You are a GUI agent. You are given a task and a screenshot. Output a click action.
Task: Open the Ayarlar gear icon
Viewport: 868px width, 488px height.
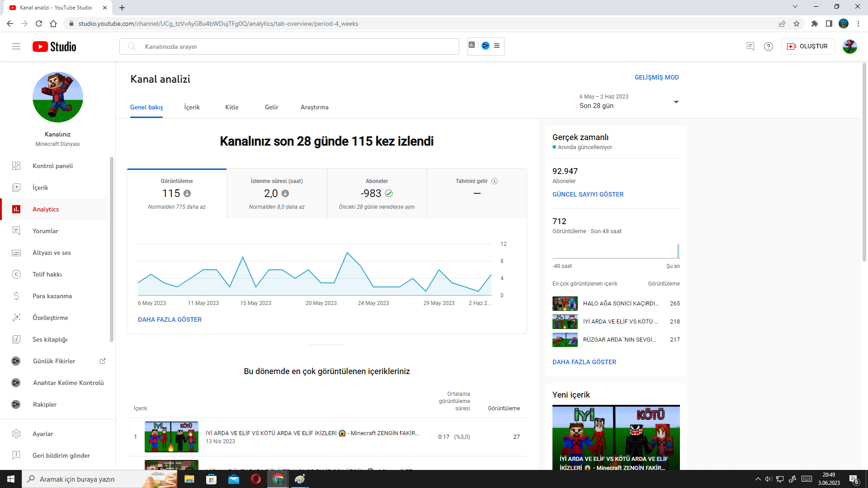tap(16, 434)
